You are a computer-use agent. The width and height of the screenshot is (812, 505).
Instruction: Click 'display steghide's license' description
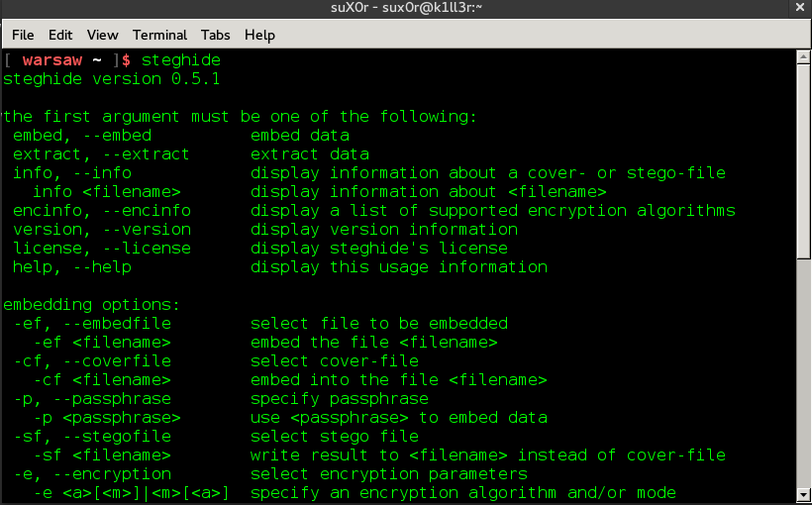(379, 249)
